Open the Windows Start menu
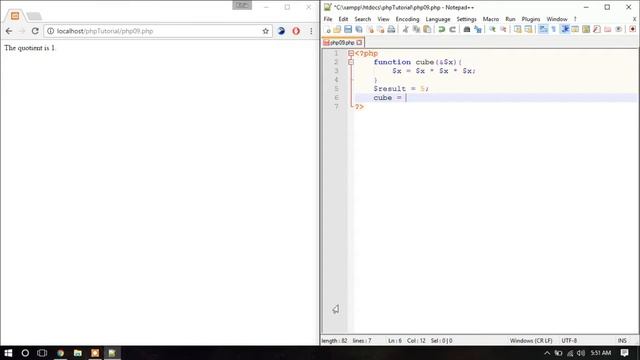 8,353
